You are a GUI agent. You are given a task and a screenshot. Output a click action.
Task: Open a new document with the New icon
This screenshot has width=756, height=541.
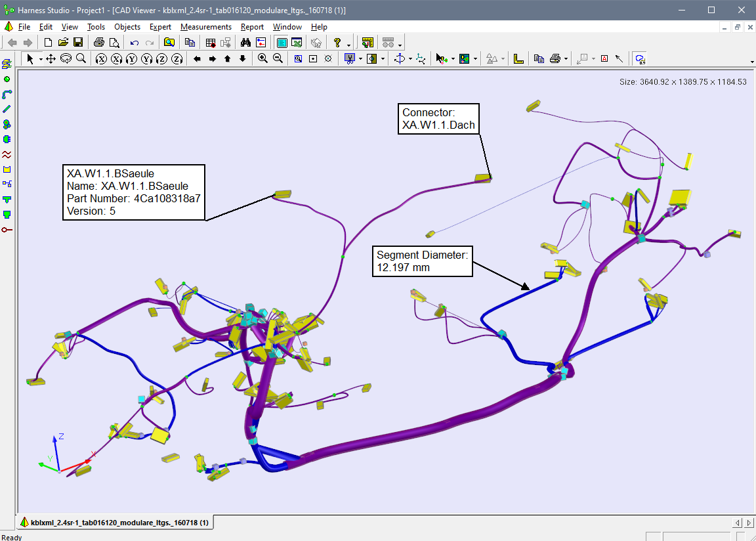coord(47,42)
